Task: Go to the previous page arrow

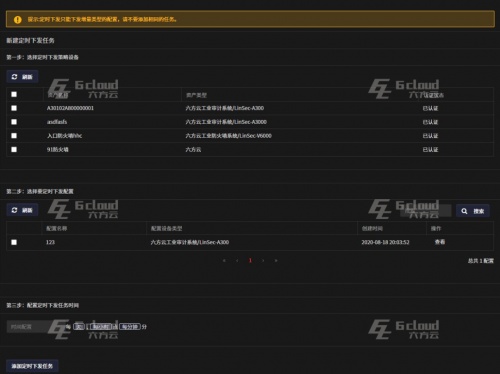Action: [237, 261]
